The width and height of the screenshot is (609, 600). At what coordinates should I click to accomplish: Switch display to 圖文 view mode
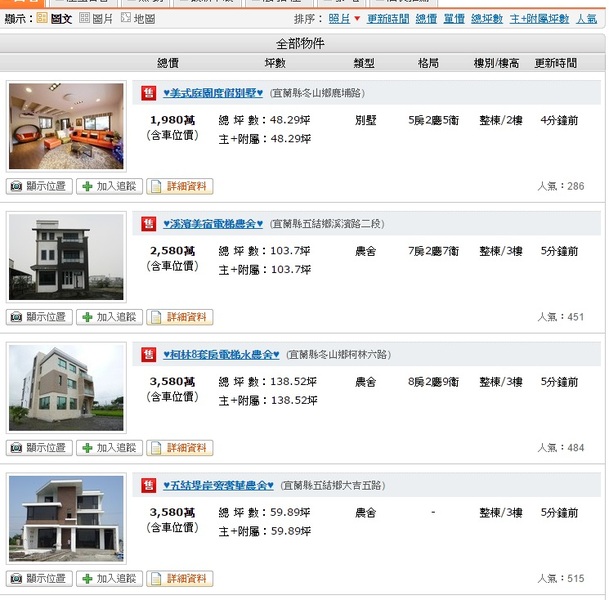54,18
